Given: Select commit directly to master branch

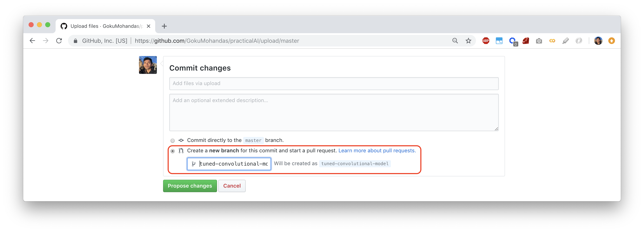Looking at the screenshot, I should 172,140.
